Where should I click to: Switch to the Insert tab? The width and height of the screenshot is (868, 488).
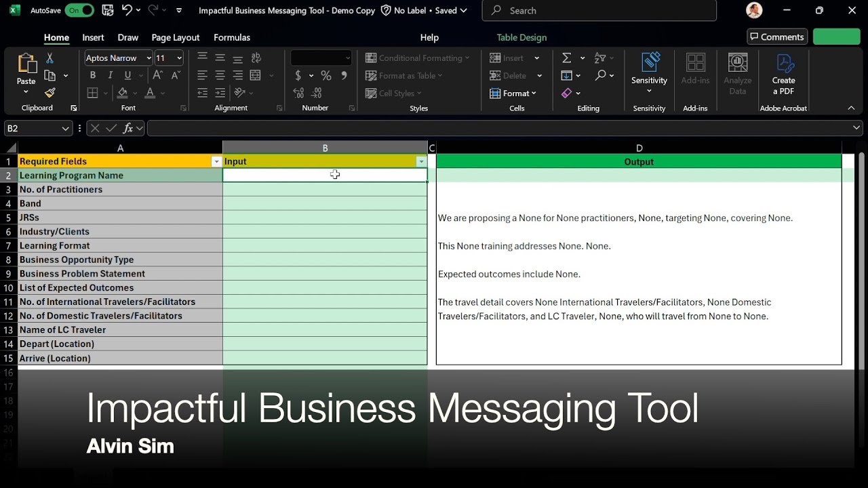point(93,37)
